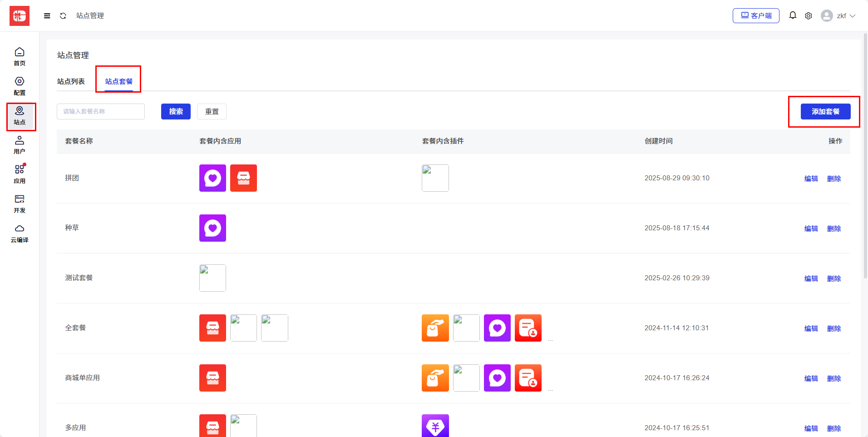Click 编辑 link for 拼团 package
Viewport: 868px width, 437px height.
point(811,179)
